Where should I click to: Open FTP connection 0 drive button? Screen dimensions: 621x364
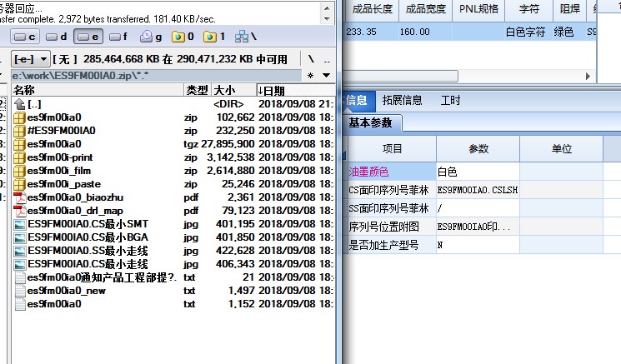183,37
